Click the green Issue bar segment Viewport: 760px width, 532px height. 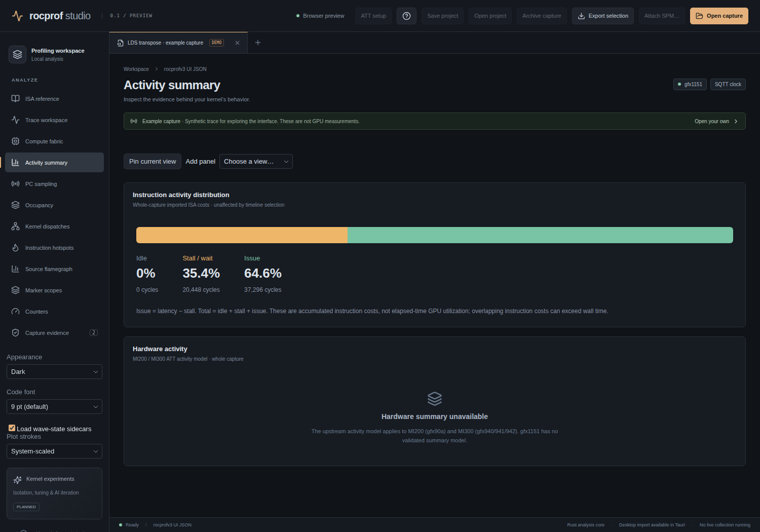(x=540, y=235)
